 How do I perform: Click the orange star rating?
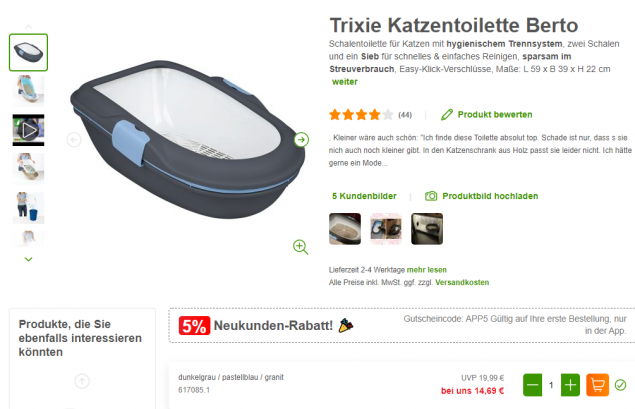coord(361,115)
